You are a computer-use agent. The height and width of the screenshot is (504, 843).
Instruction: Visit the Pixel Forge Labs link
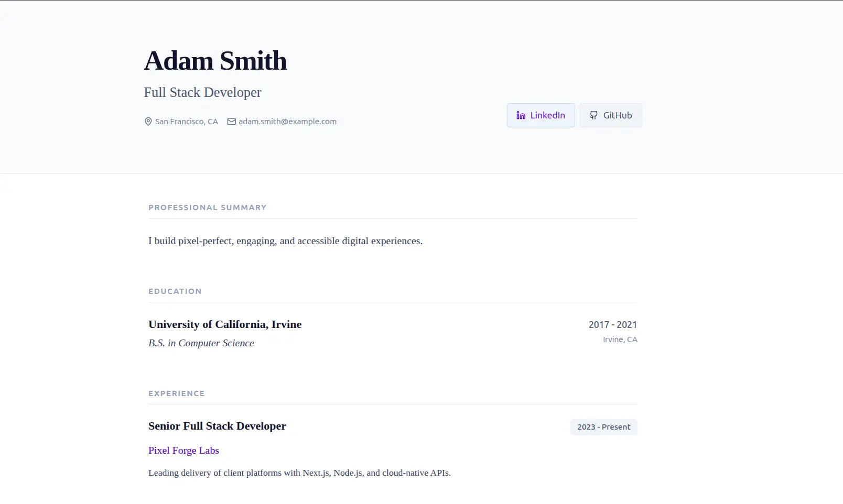tap(183, 451)
